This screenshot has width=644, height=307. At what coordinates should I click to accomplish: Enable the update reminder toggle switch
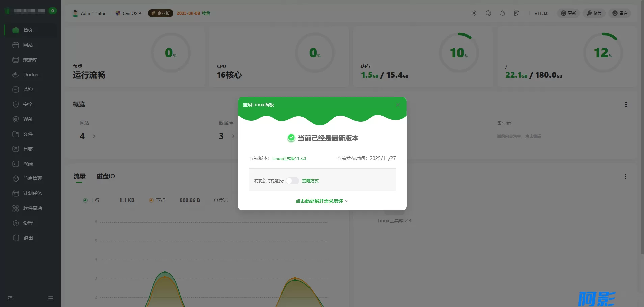coord(292,181)
